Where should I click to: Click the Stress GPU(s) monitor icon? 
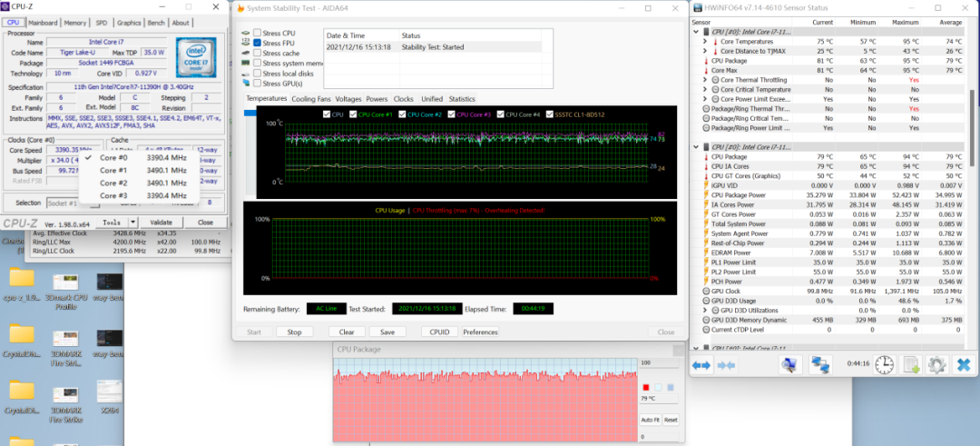point(246,84)
